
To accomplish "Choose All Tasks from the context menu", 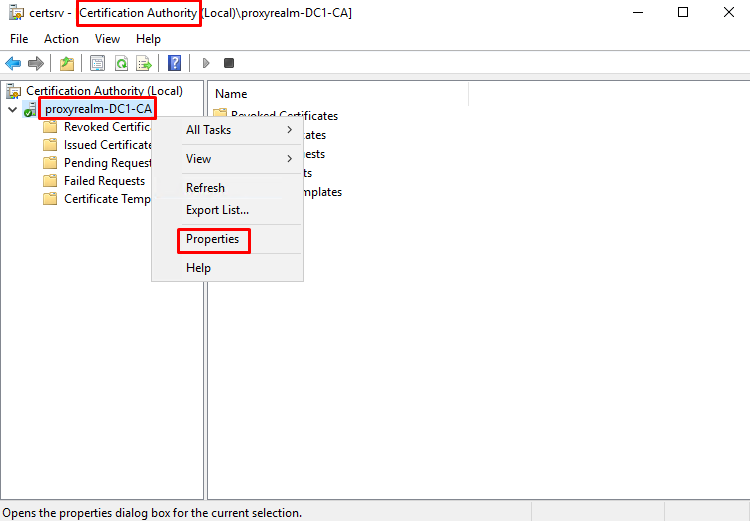I will pyautogui.click(x=228, y=130).
